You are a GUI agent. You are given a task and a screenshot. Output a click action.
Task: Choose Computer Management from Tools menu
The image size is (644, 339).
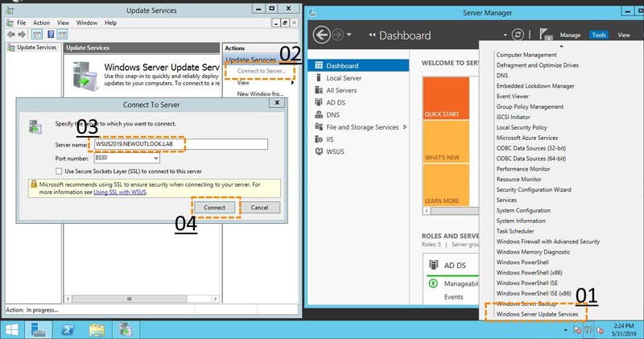coord(526,55)
